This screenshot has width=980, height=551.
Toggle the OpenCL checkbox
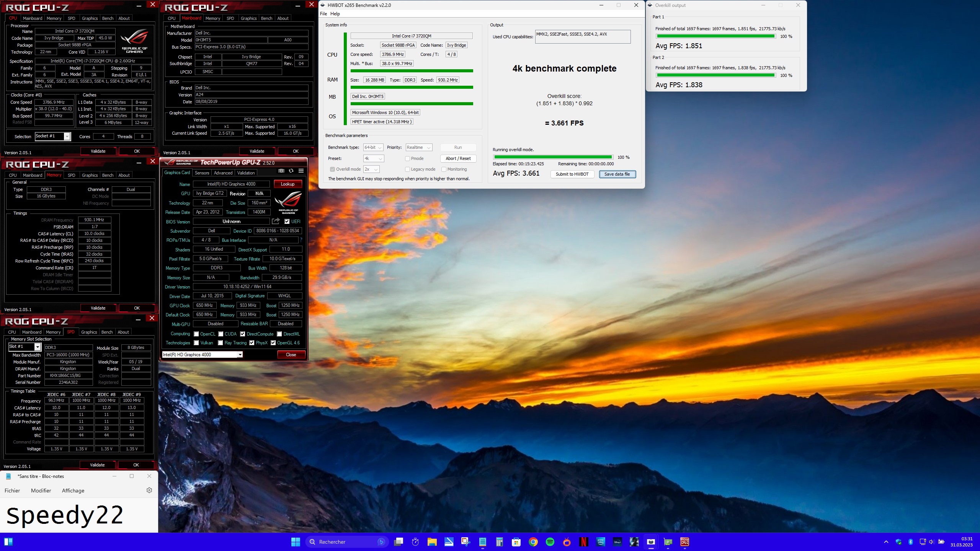[x=196, y=334]
